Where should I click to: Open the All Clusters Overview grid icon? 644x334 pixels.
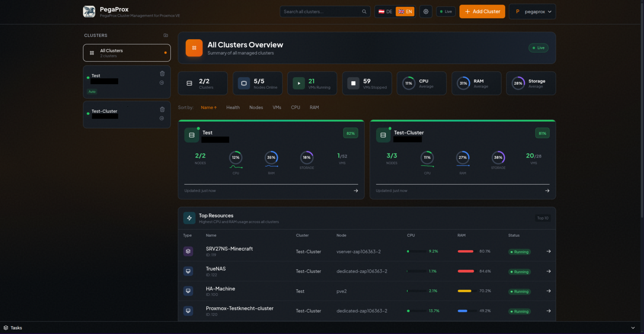coord(194,48)
